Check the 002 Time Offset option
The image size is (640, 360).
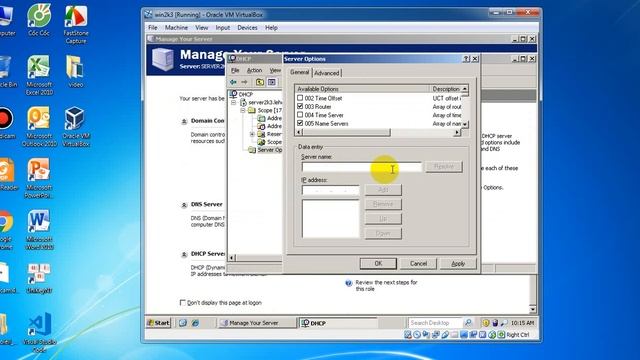pos(300,98)
